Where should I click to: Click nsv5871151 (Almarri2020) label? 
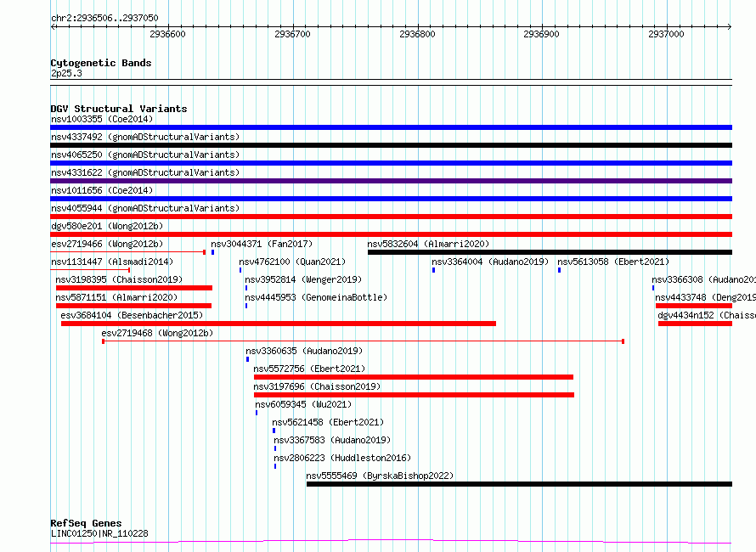tap(116, 297)
